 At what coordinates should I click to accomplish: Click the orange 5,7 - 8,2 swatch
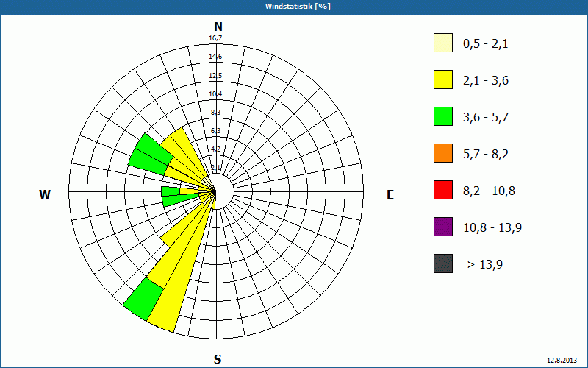(x=443, y=153)
